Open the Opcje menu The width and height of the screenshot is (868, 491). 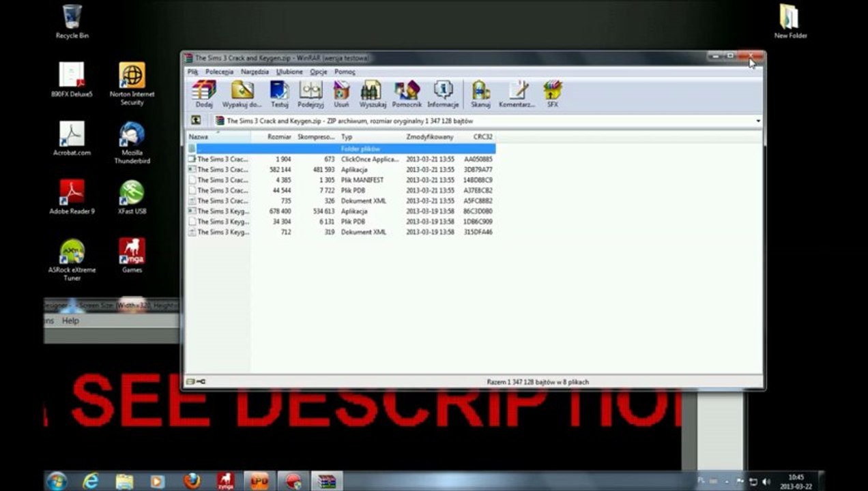click(318, 72)
